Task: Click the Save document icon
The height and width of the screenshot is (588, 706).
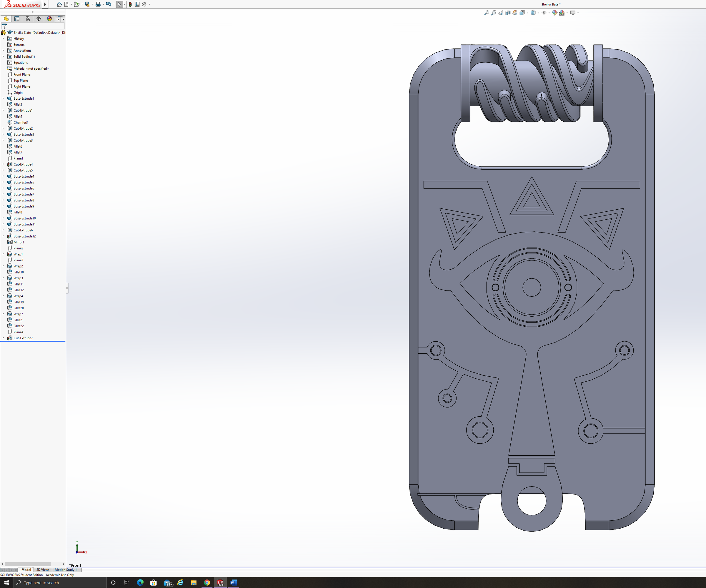Action: pos(87,4)
